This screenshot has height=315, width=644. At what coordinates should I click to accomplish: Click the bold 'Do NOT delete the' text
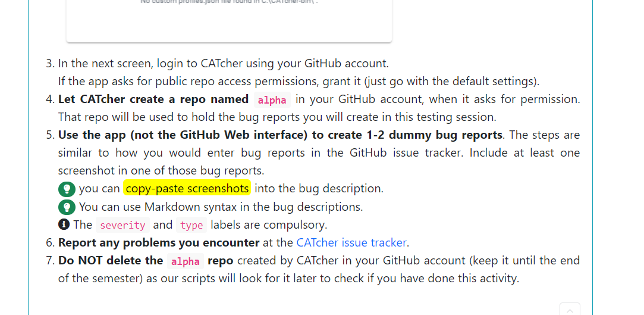pos(111,261)
